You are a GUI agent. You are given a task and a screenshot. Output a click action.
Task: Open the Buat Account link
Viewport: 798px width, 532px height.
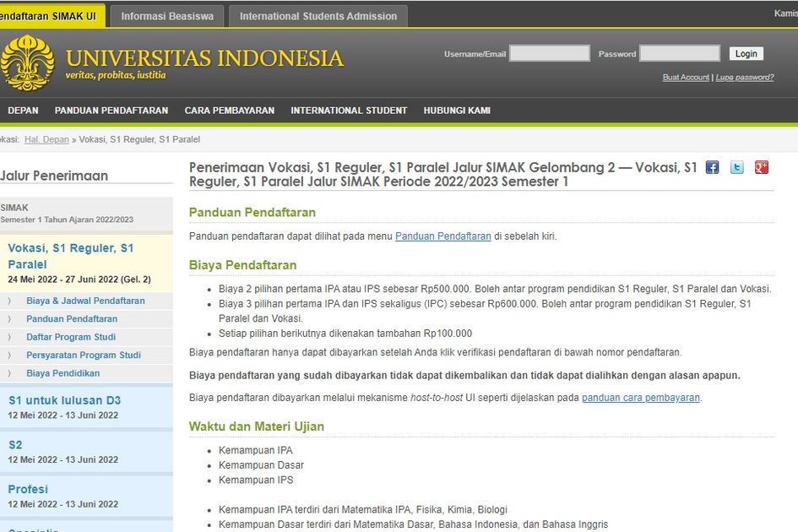[x=686, y=78]
